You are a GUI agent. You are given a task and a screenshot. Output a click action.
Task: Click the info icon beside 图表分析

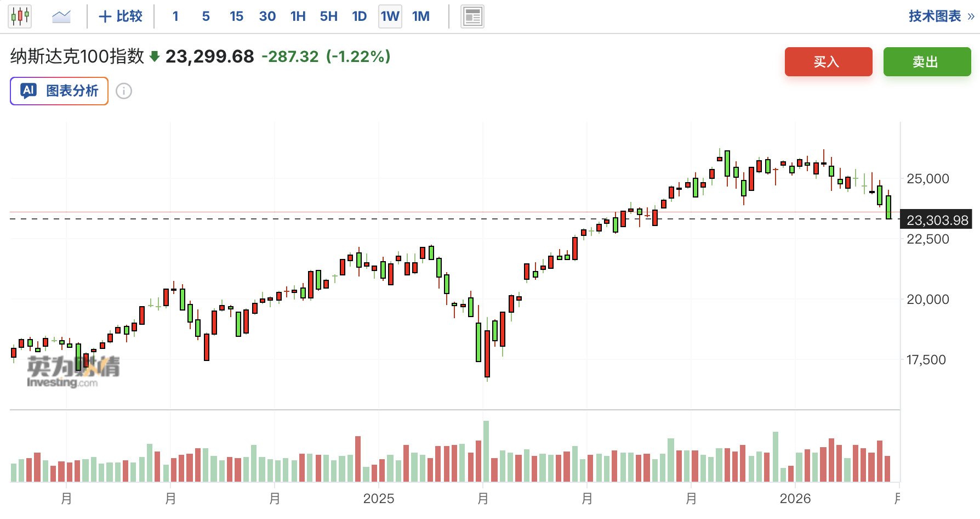tap(124, 91)
